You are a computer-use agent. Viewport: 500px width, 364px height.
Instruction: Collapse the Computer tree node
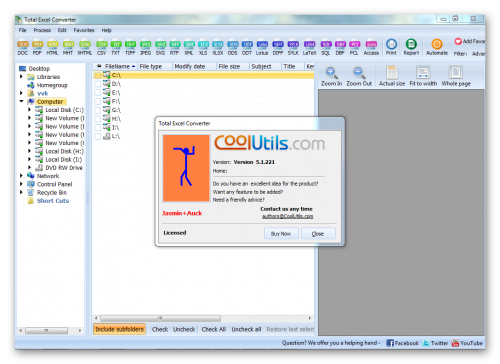(x=21, y=101)
